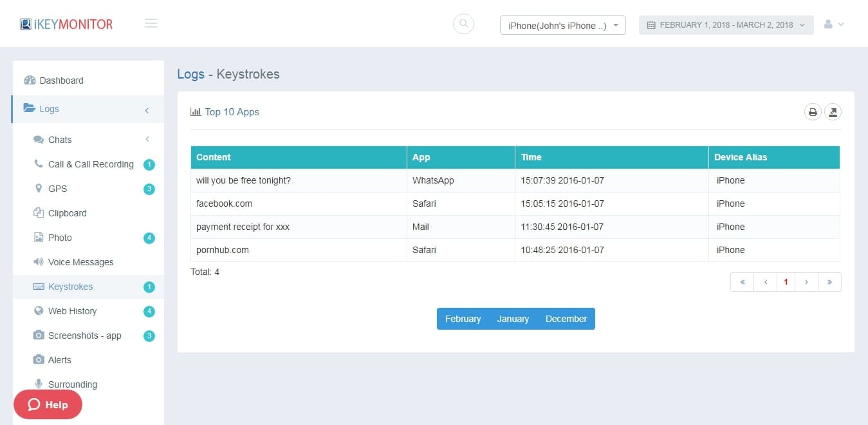Switch to January logs

coord(513,319)
